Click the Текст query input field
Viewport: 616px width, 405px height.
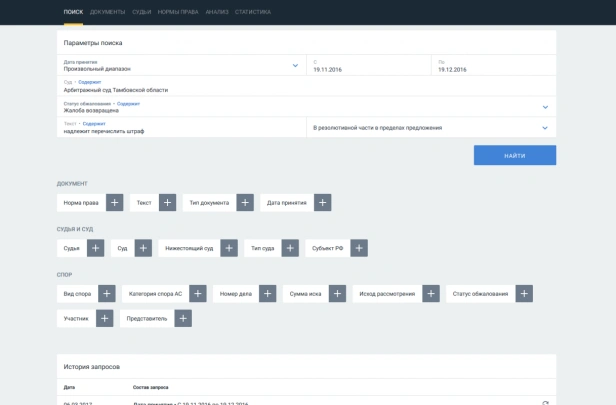pos(182,128)
